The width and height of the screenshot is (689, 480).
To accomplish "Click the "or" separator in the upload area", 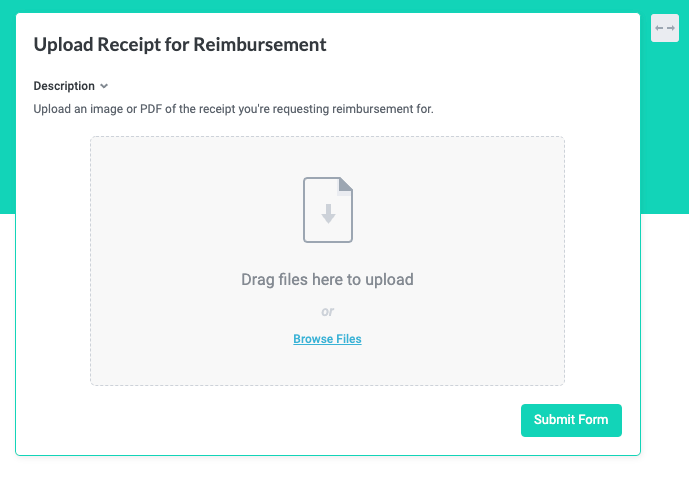I will pyautogui.click(x=327, y=311).
